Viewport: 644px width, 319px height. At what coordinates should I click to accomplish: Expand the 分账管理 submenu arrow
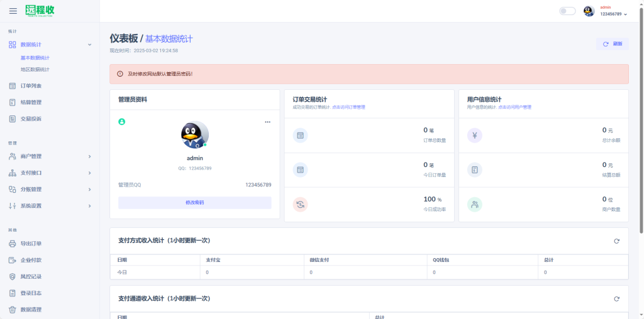[89, 190]
